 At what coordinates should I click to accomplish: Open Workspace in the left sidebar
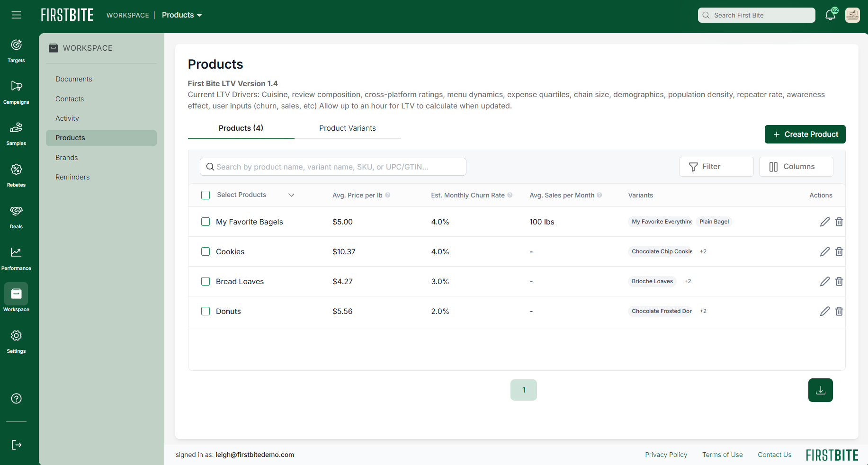point(16,298)
